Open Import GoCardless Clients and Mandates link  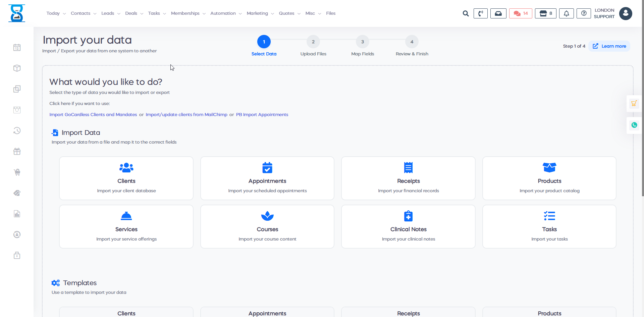(93, 115)
